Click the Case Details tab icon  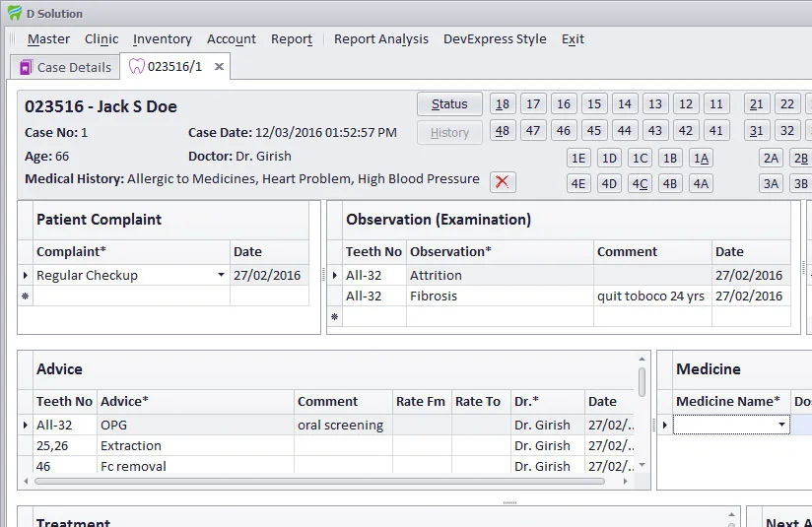[25, 67]
